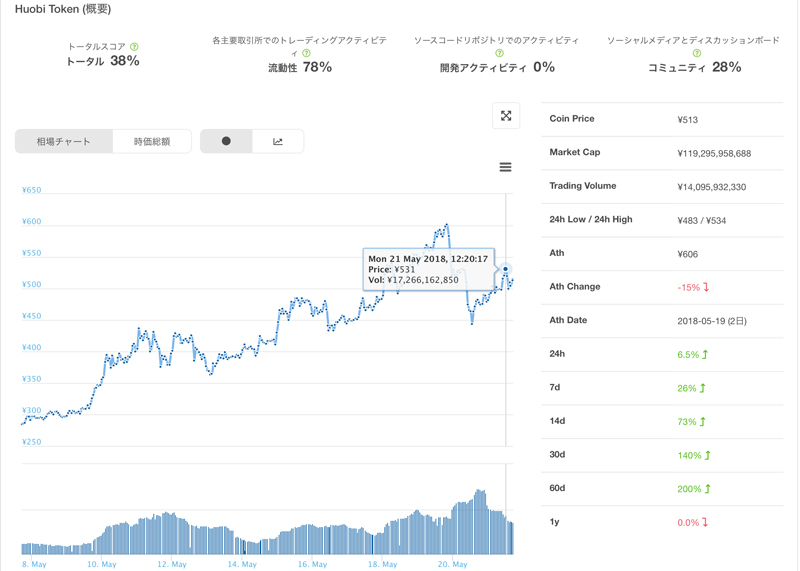Click the tallest volume bars near 20. May
Screen dimensions: 800x571
[x=480, y=522]
